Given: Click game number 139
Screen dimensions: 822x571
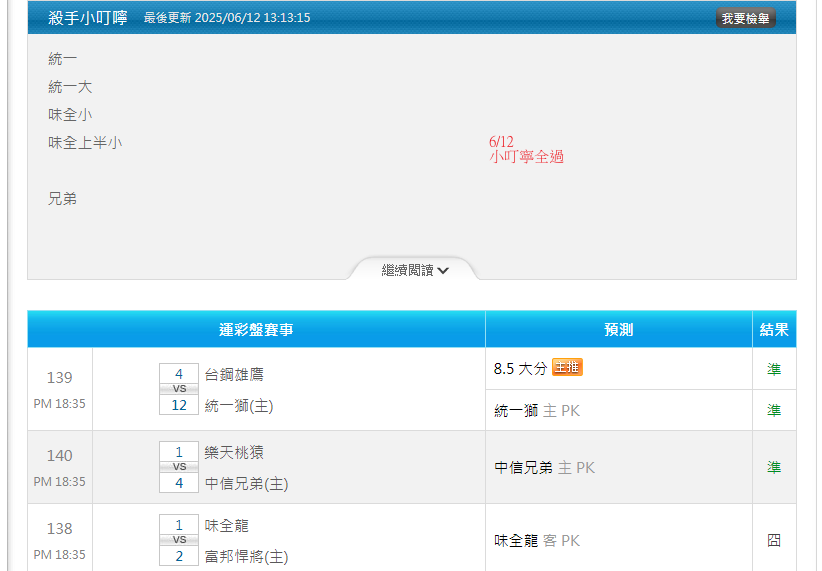Looking at the screenshot, I should [59, 378].
